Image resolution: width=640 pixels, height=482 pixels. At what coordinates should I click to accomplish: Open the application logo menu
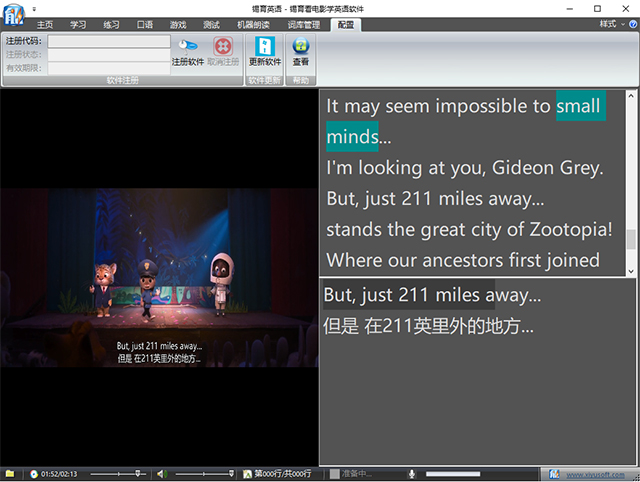tap(13, 14)
